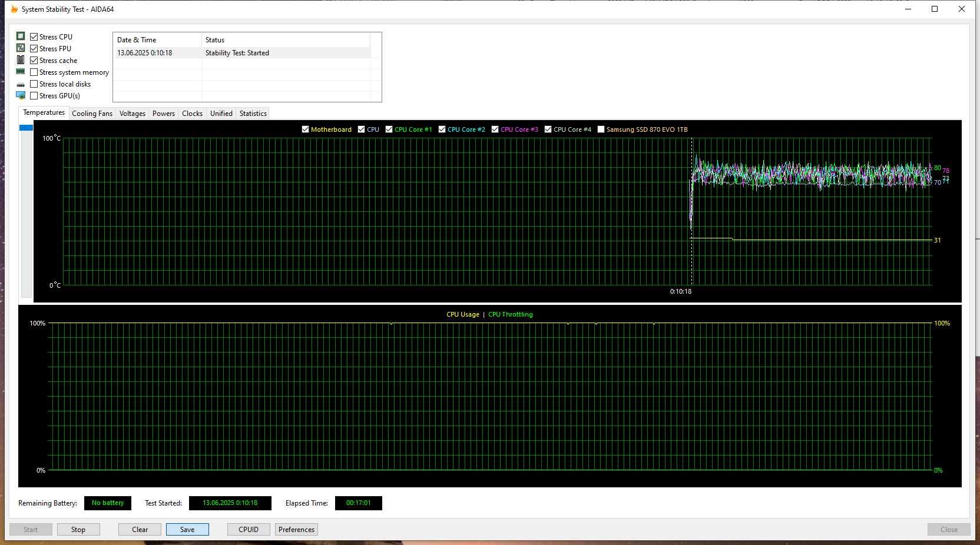
Task: Click the disabled Start button
Action: [x=31, y=530]
